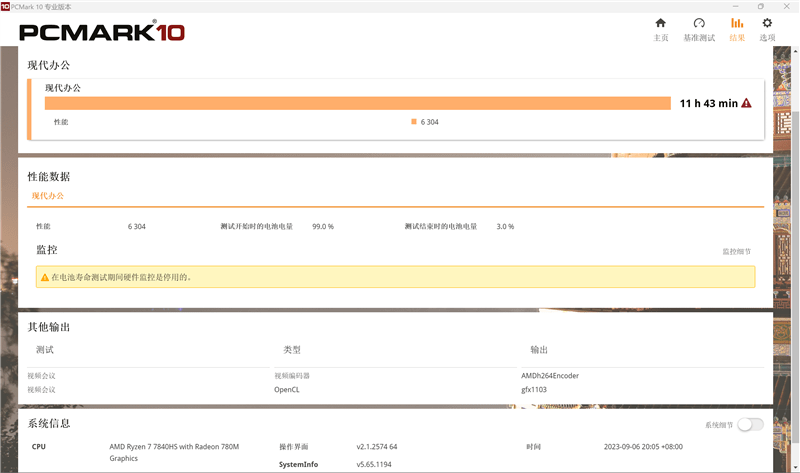Click the 其他输出 section heading
The image size is (800, 473).
coord(49,327)
